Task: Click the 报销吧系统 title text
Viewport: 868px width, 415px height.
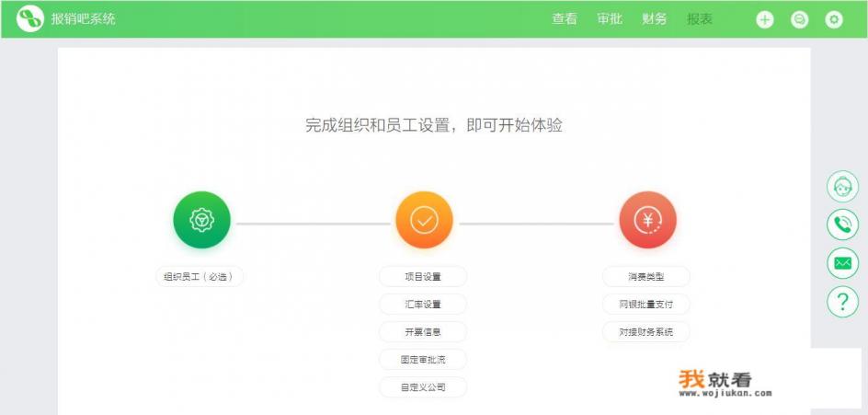Action: [x=83, y=18]
